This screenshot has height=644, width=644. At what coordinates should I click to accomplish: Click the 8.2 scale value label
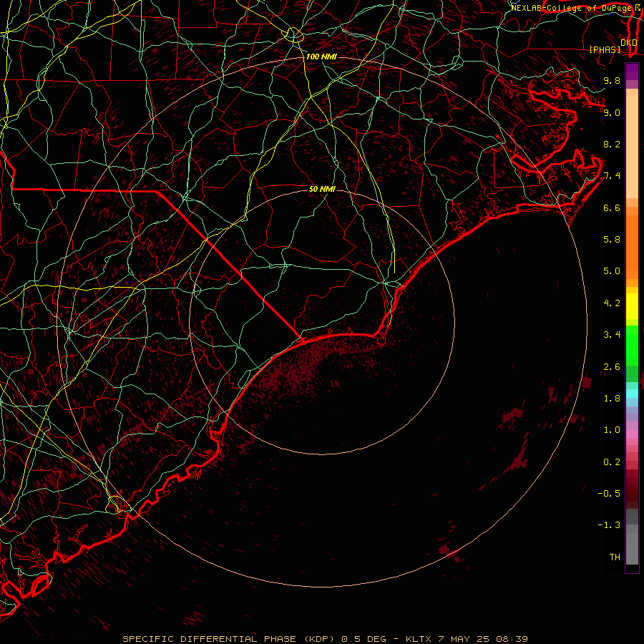coord(612,144)
